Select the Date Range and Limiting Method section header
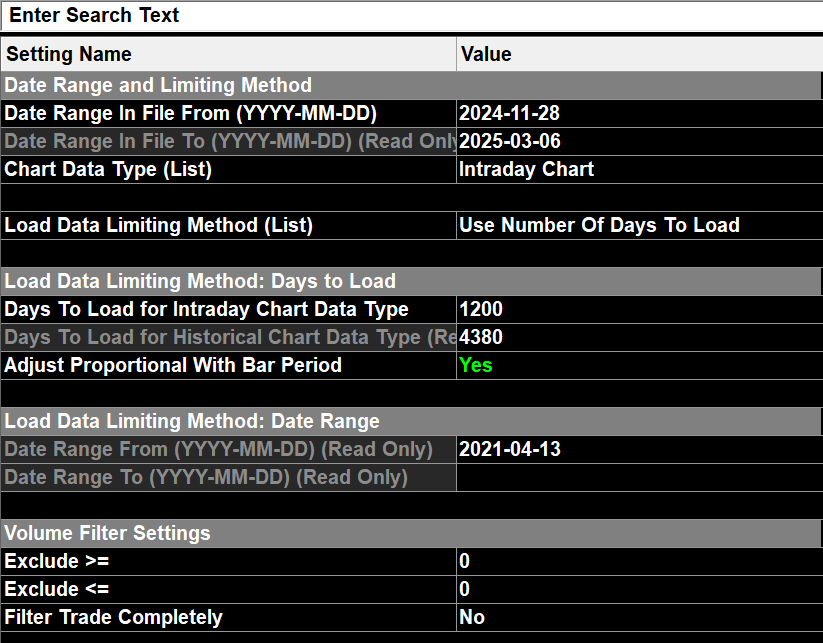This screenshot has height=643, width=823. point(412,85)
